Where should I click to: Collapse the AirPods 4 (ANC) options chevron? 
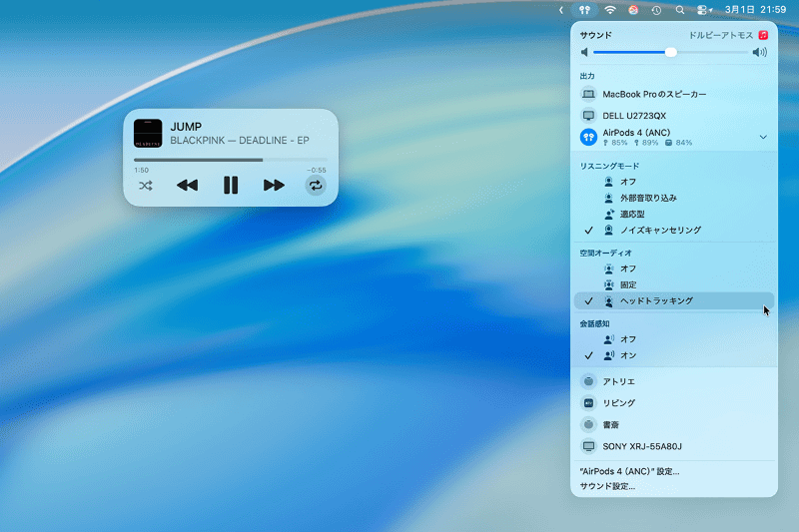tap(763, 137)
